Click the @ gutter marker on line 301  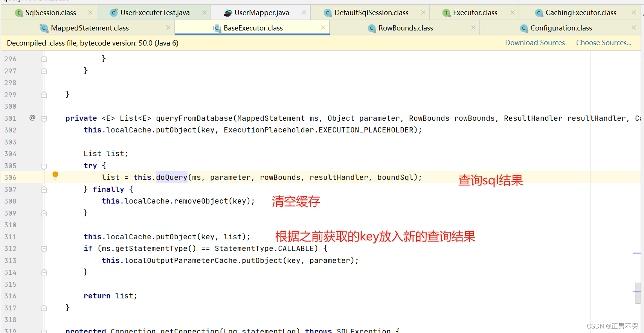32,118
